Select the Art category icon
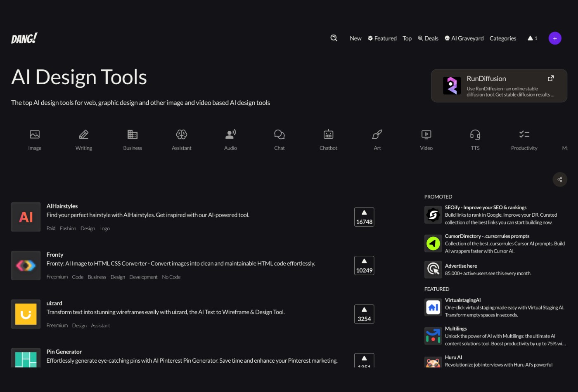The height and width of the screenshot is (392, 578). [377, 135]
